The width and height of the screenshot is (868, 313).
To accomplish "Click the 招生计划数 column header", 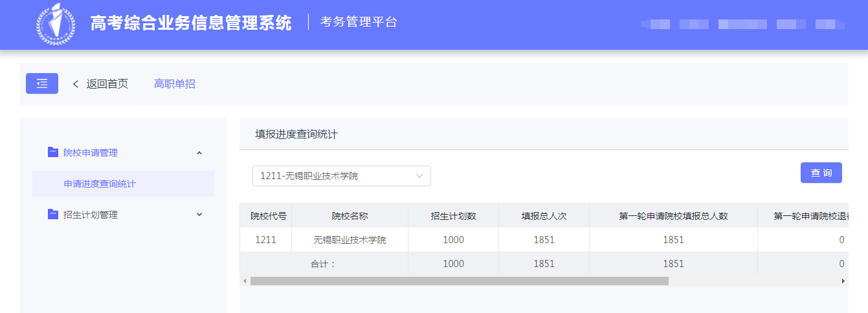I will click(x=453, y=216).
